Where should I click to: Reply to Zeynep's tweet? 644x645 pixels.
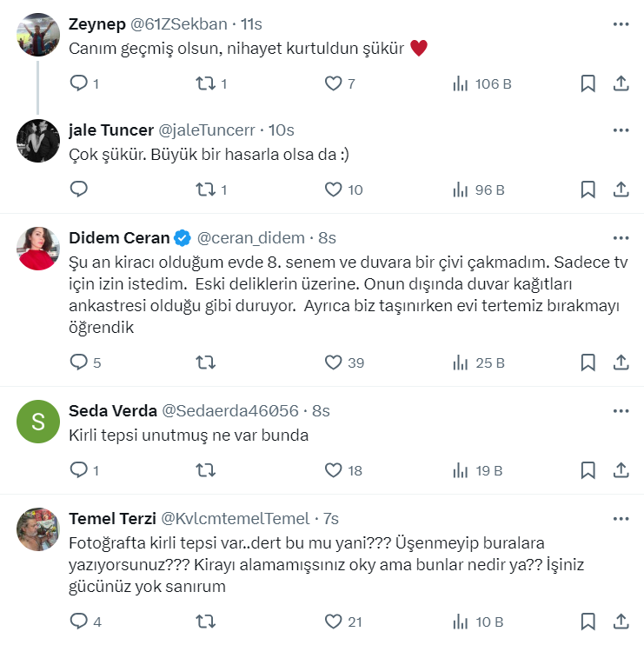click(79, 83)
